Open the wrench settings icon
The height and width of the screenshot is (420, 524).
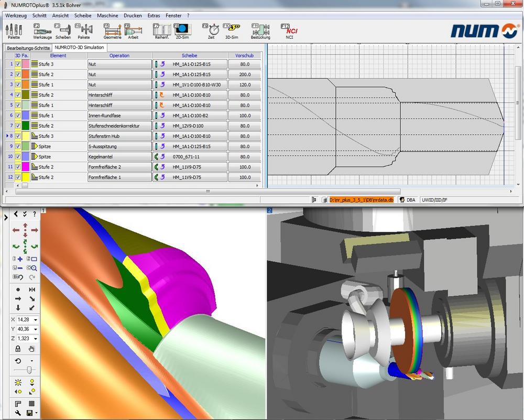click(x=18, y=413)
